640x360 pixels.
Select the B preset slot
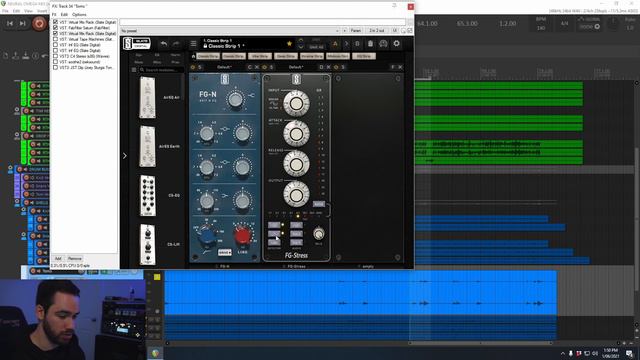[x=357, y=44]
